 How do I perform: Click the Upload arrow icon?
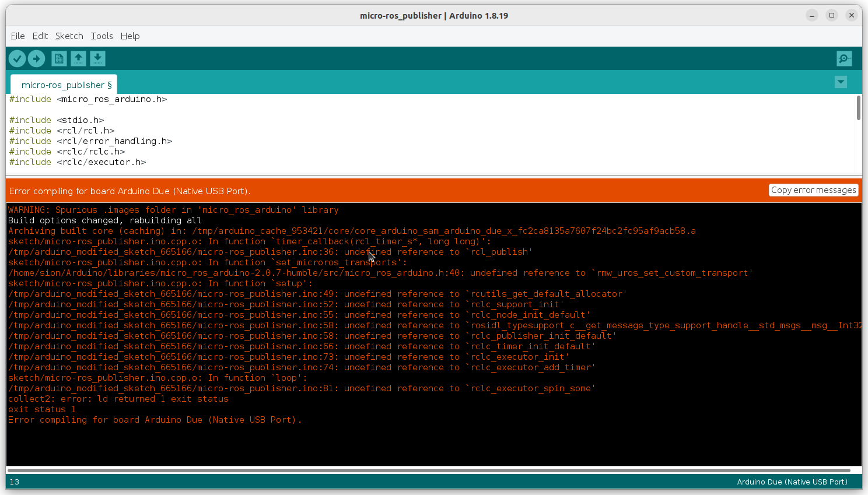(37, 58)
